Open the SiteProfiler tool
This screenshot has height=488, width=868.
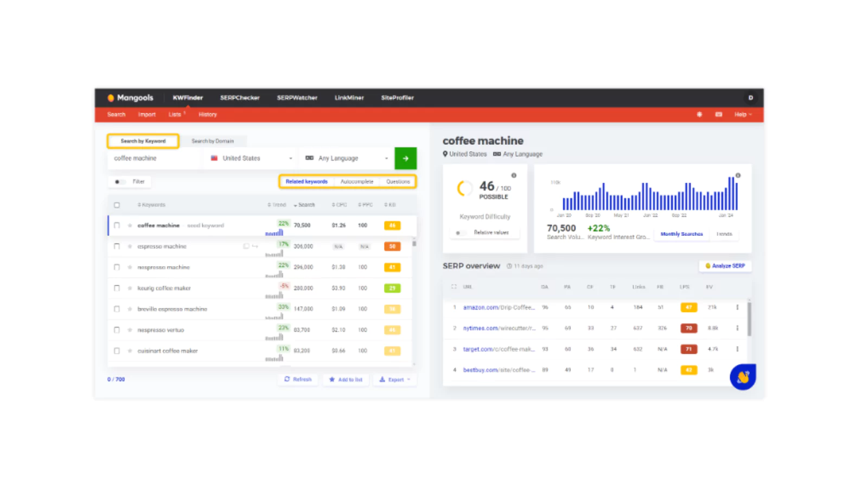point(397,98)
